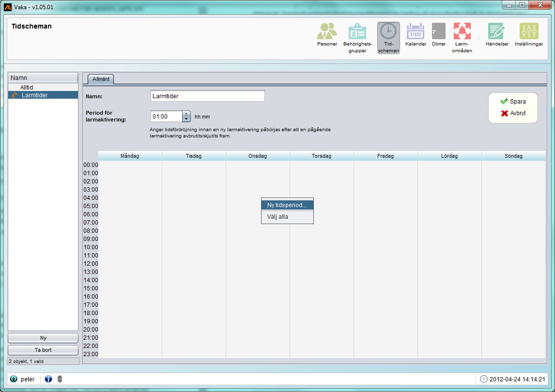
Task: Click the user name peter
Action: tap(28, 379)
